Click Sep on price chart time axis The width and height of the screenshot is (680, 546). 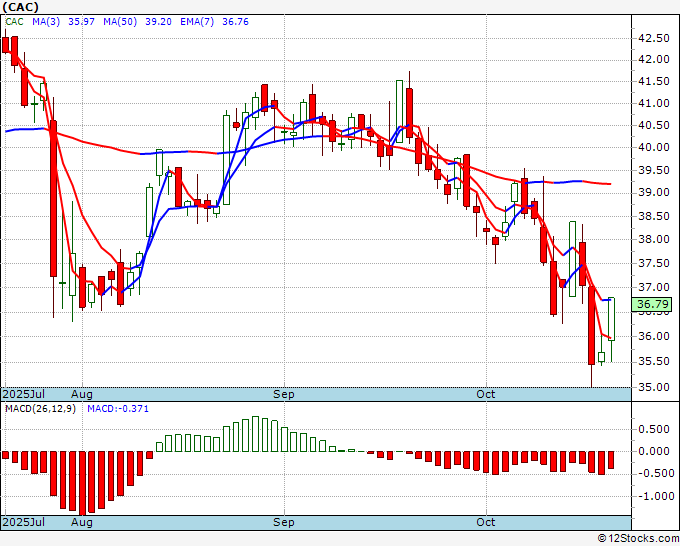click(284, 394)
